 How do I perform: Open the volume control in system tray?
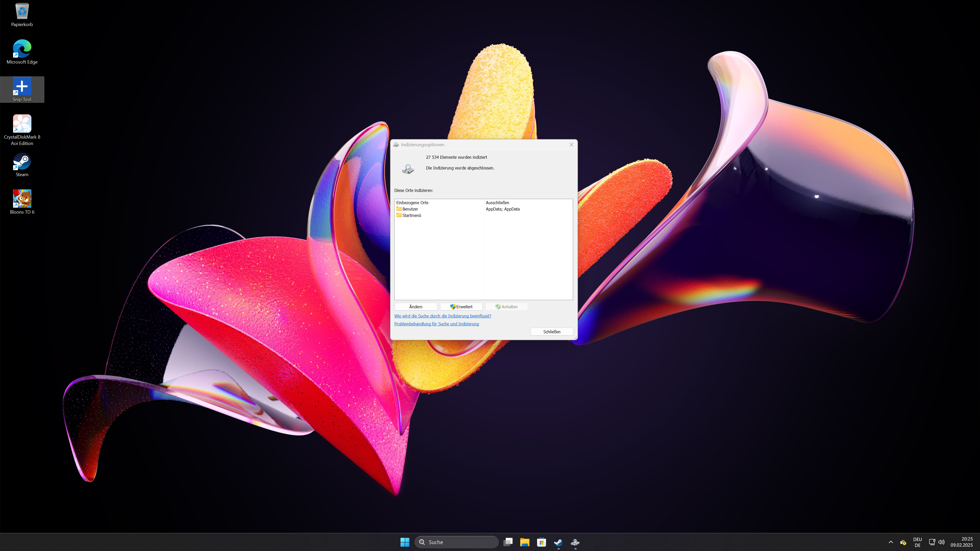(x=941, y=542)
